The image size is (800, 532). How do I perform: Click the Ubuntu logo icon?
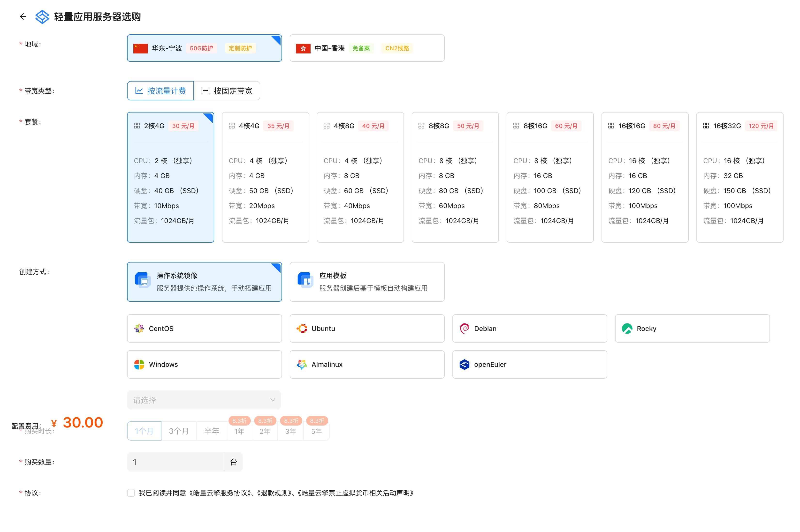click(302, 329)
